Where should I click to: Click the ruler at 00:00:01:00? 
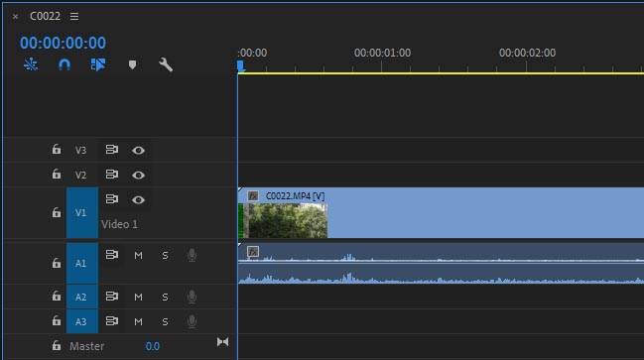pyautogui.click(x=382, y=53)
